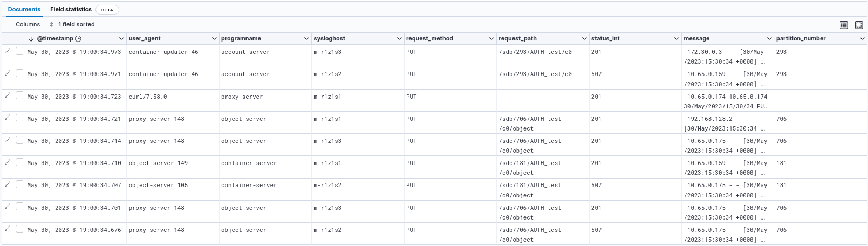Expand the last row at 19:00:34.676
Image resolution: width=868 pixels, height=246 pixels.
click(x=8, y=228)
